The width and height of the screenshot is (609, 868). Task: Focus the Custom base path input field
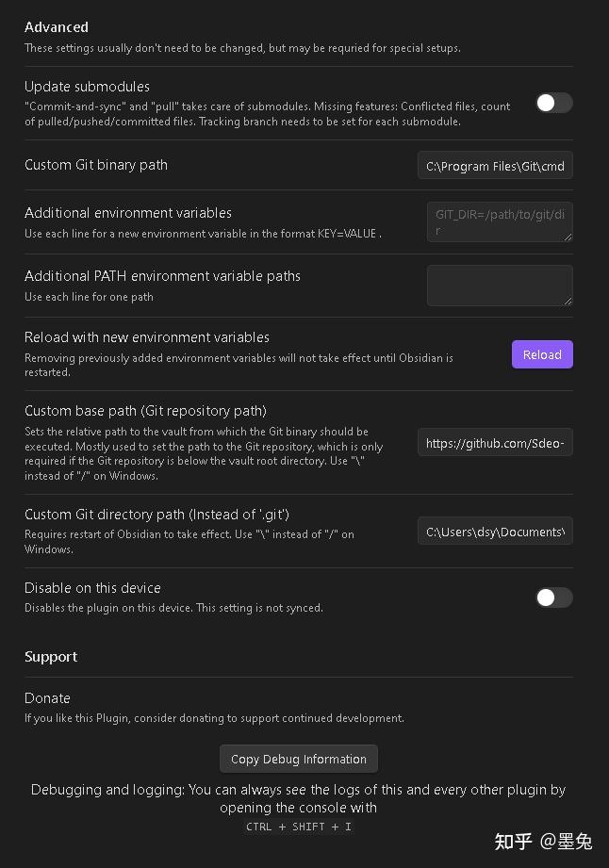coord(495,442)
